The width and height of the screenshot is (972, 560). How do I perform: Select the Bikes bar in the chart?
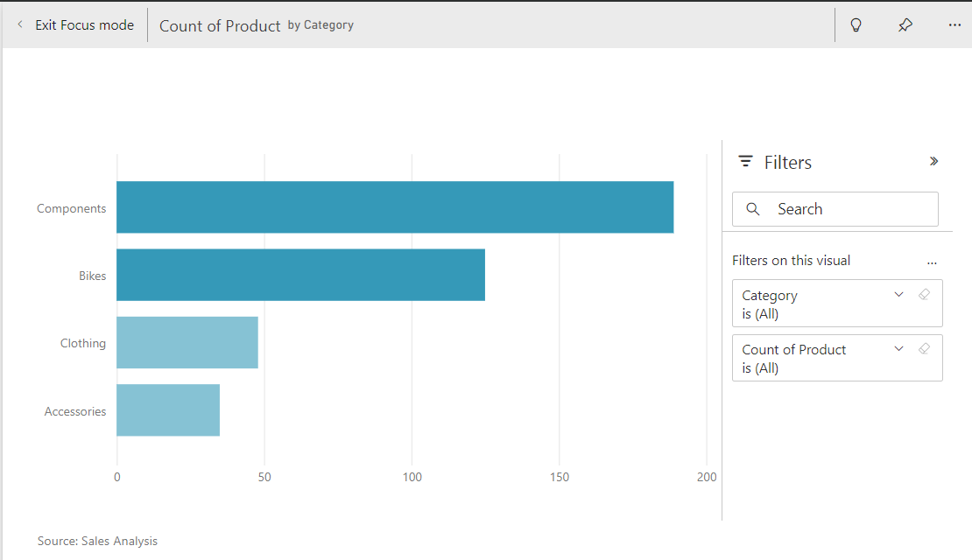point(300,275)
